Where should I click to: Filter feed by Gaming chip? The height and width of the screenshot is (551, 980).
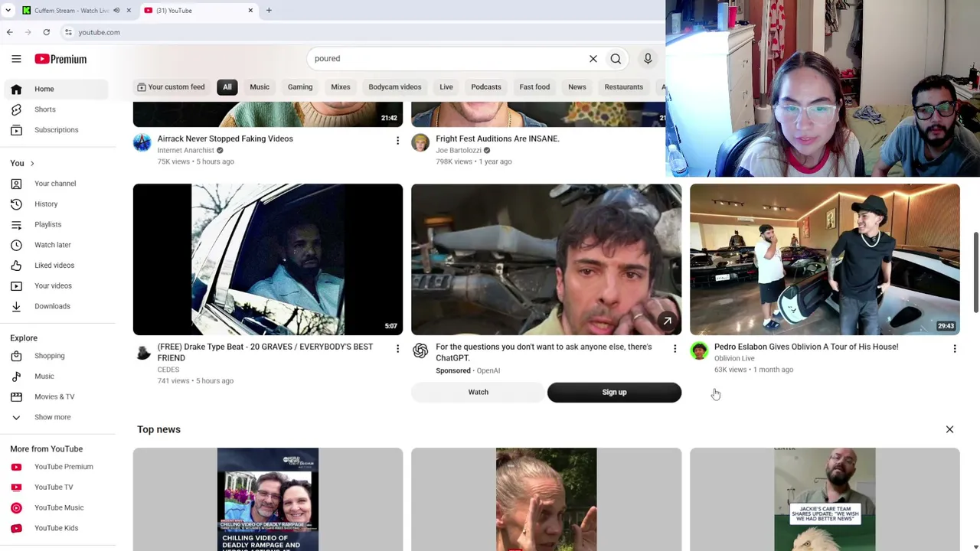[x=300, y=87]
